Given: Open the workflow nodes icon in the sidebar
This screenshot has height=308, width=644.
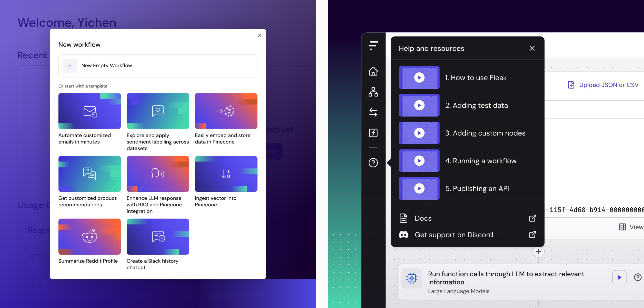Looking at the screenshot, I should pyautogui.click(x=373, y=92).
